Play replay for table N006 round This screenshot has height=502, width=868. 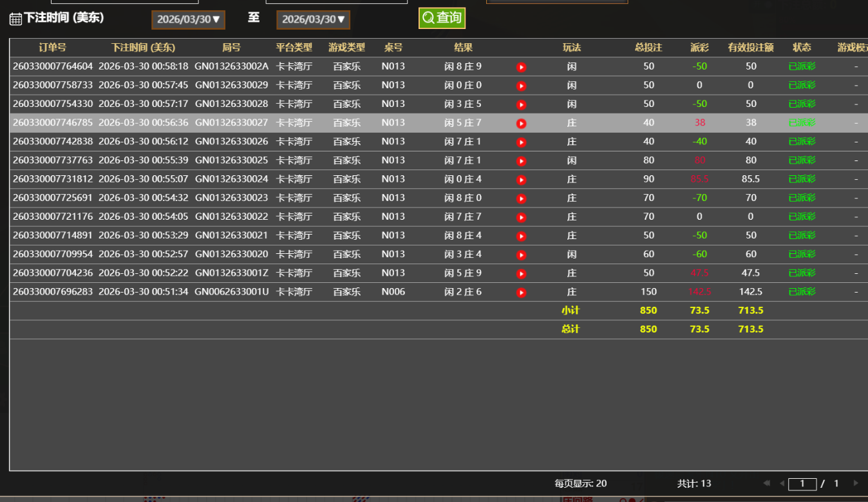tap(521, 293)
